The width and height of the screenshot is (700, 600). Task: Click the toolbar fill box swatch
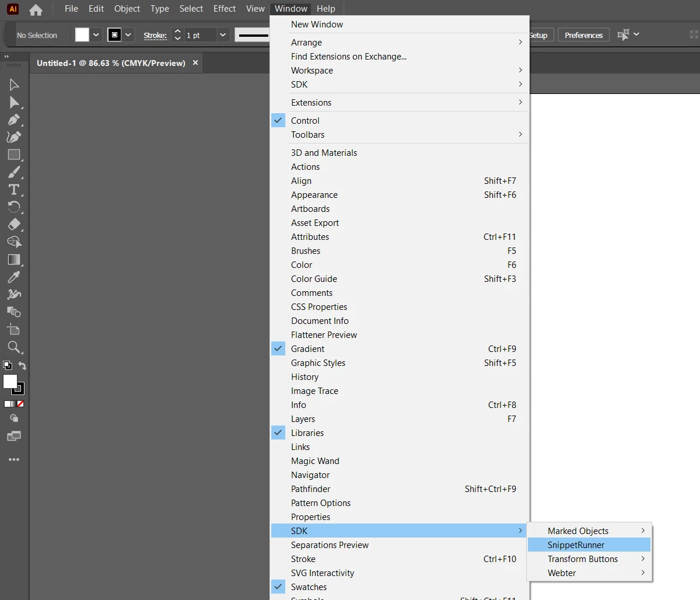10,382
